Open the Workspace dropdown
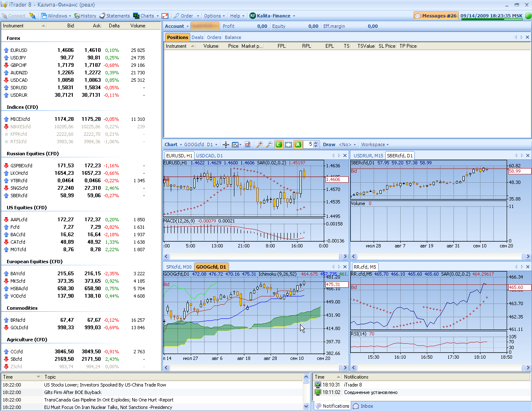This screenshot has width=532, height=411. (375, 144)
